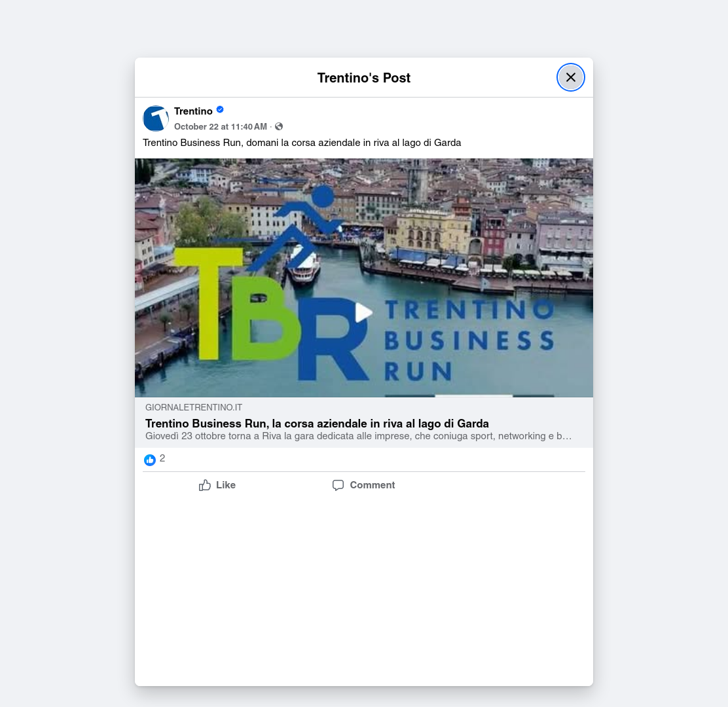The width and height of the screenshot is (728, 707).
Task: Open the Trentino page name link
Action: [x=193, y=111]
